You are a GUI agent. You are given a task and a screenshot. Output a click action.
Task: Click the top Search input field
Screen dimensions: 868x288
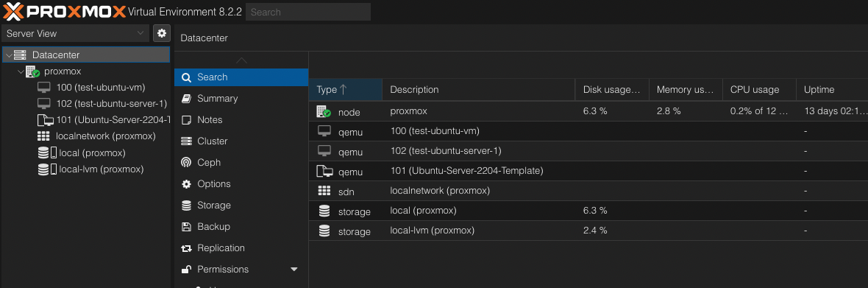tap(308, 13)
